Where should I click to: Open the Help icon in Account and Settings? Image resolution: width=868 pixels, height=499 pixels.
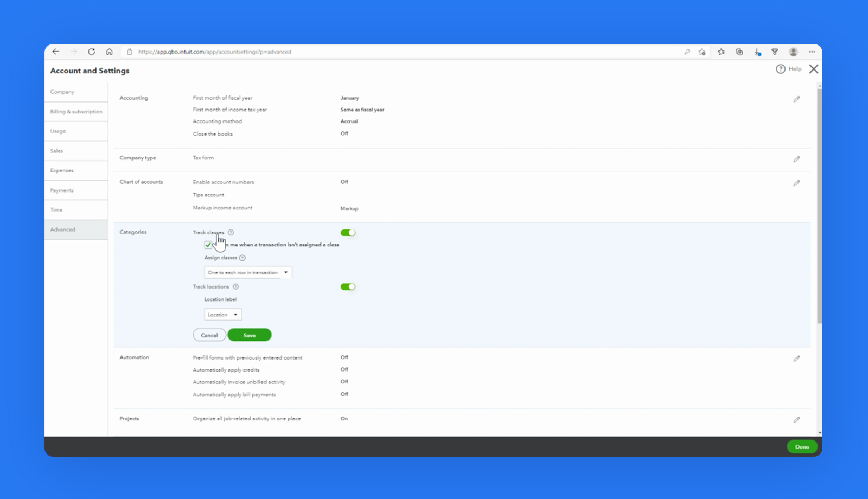tap(781, 69)
